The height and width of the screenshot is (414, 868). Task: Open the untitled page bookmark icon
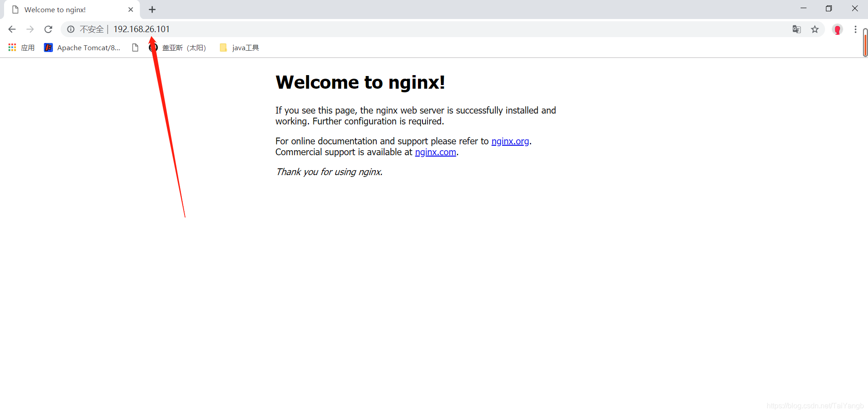(135, 48)
